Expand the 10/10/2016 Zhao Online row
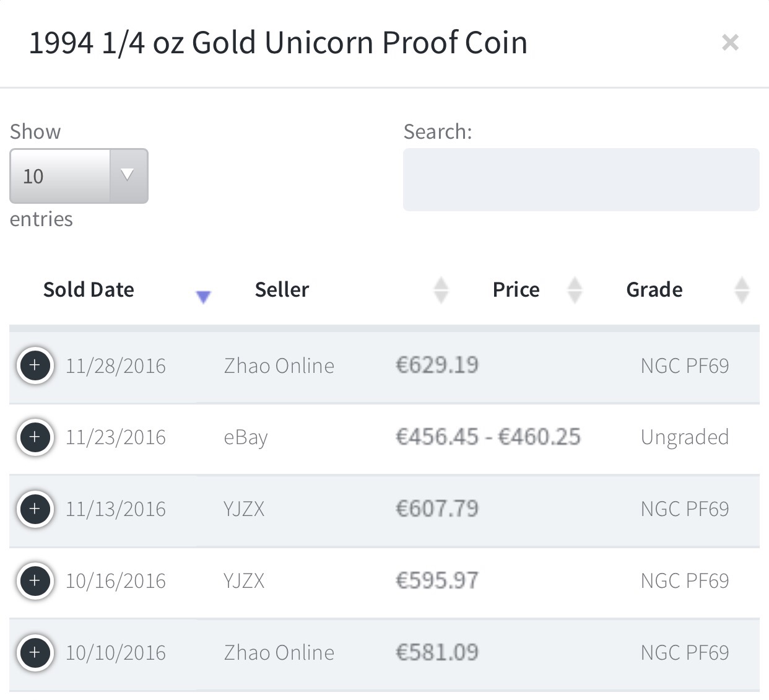The image size is (769, 700). click(x=35, y=652)
